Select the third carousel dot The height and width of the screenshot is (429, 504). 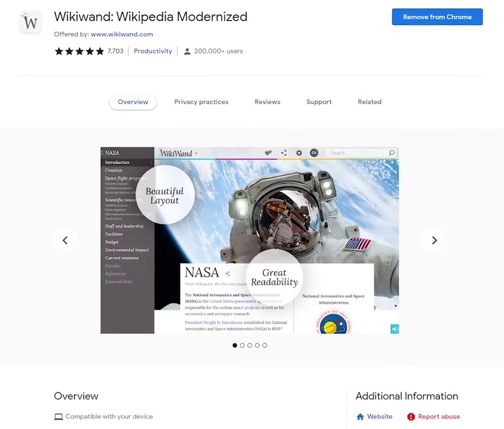(250, 345)
